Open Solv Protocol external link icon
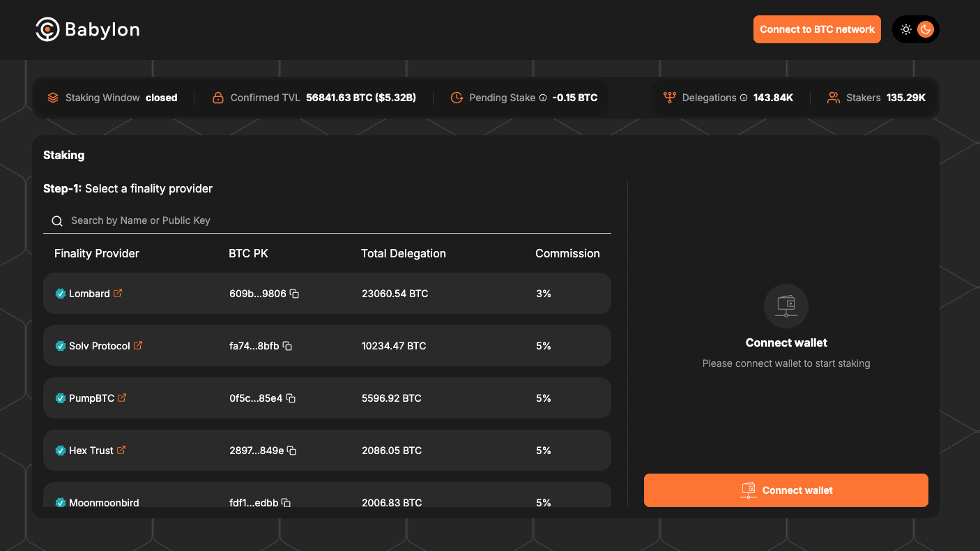The height and width of the screenshot is (551, 980). 138,345
